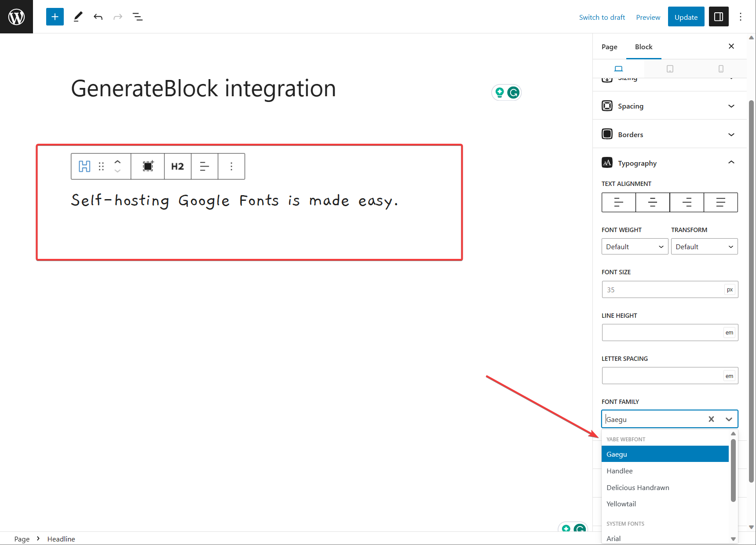Click the blue Update button
This screenshot has width=756, height=545.
[x=686, y=17]
